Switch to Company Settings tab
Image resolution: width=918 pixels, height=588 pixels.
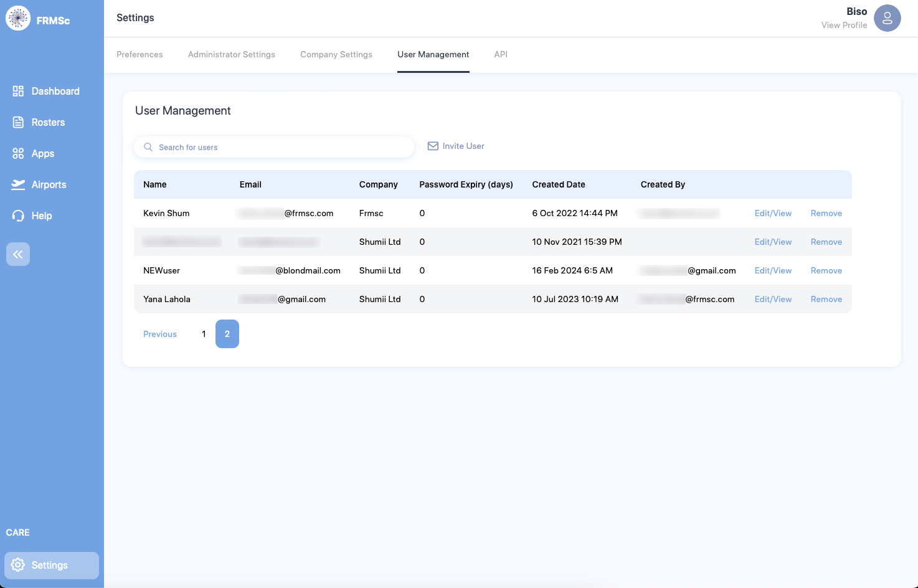point(336,54)
